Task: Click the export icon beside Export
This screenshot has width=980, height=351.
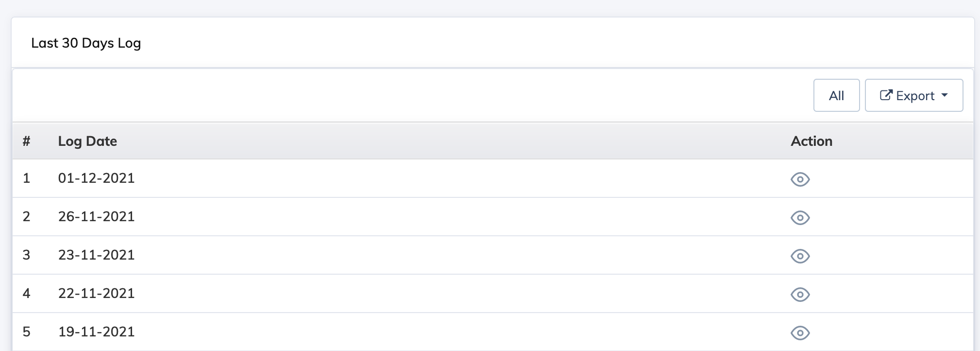Action: point(886,95)
